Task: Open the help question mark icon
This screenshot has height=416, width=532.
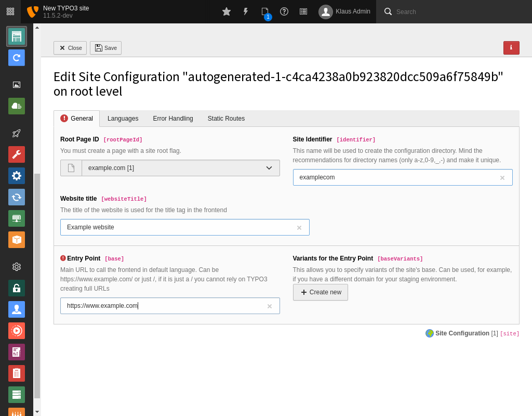Action: coord(284,11)
